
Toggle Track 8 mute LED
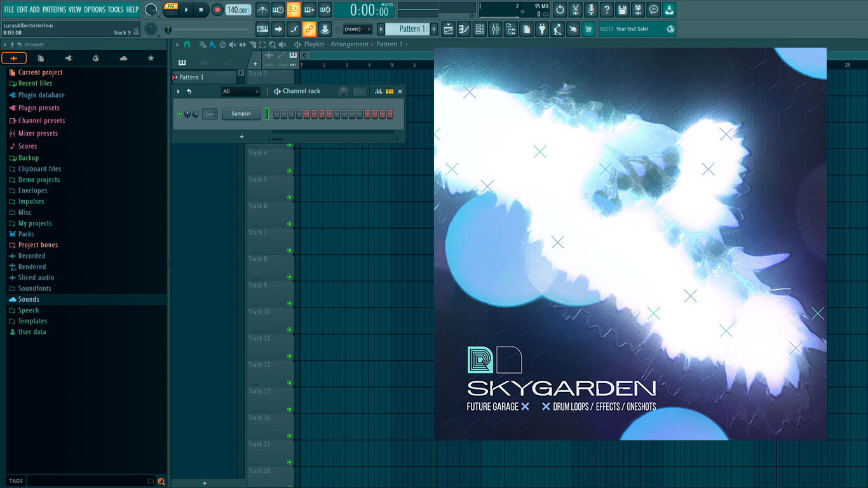pos(290,276)
